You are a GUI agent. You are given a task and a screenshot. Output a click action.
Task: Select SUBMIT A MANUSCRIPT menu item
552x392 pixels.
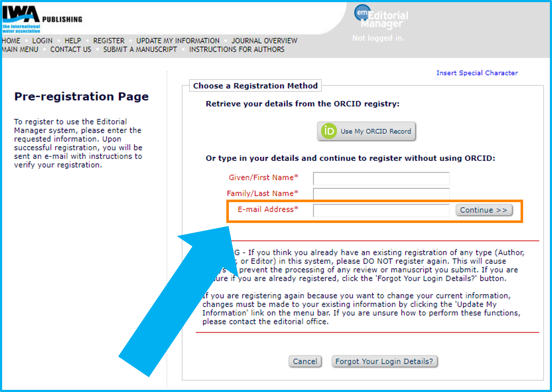click(x=140, y=49)
